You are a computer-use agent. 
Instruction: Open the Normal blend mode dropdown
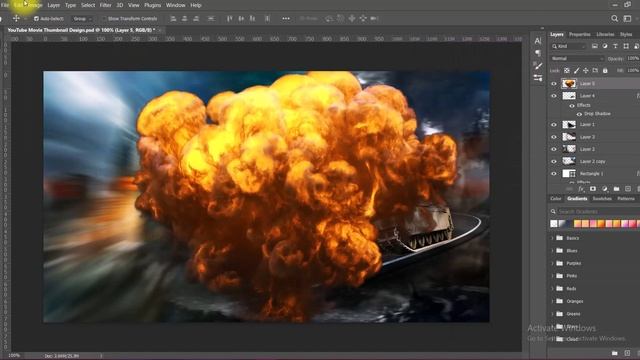coord(577,59)
